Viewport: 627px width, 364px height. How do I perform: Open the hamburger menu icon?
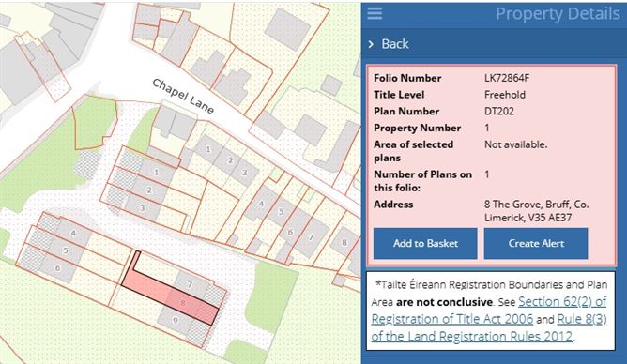pos(375,13)
